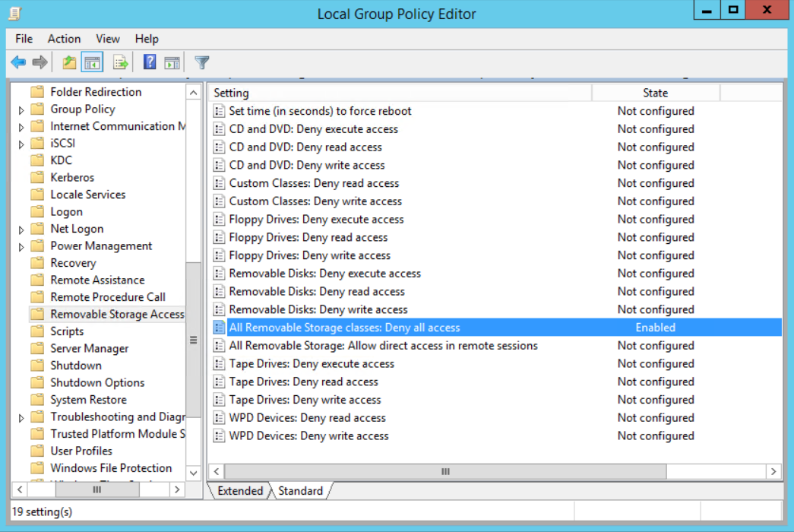Expand the Power Management folder node

[x=21, y=246]
